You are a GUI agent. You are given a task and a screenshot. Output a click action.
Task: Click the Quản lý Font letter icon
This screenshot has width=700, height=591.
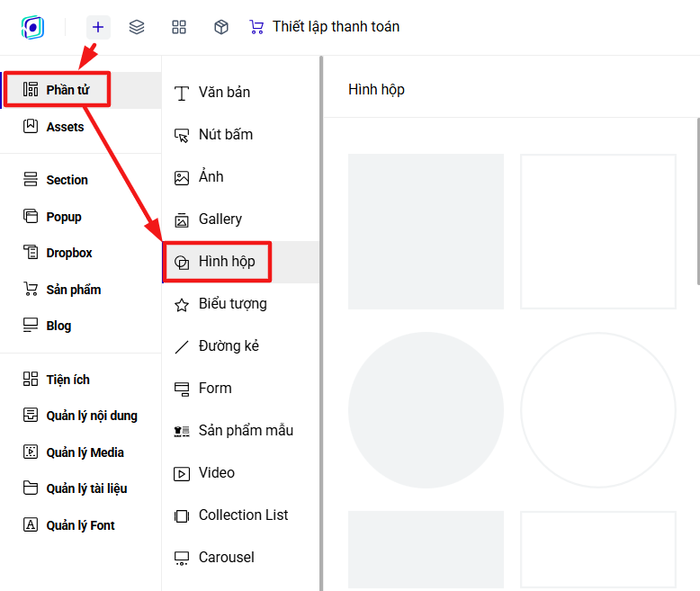point(31,524)
